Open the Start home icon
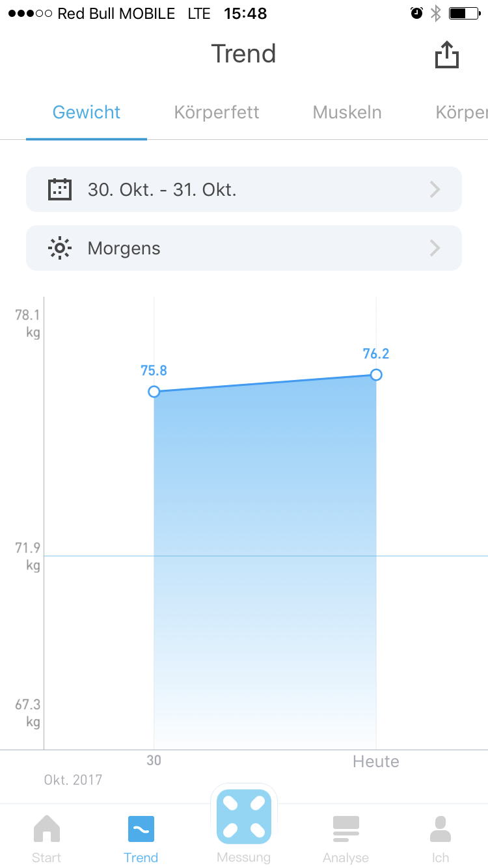 [47, 829]
